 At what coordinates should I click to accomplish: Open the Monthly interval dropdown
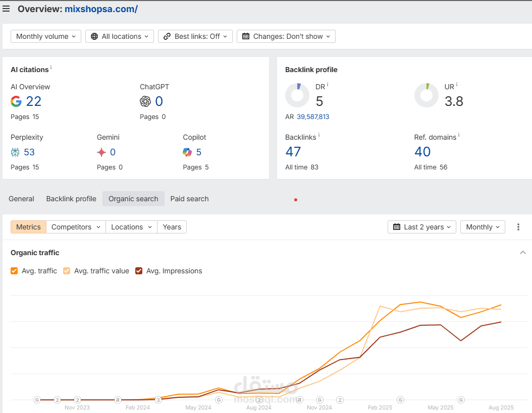483,227
